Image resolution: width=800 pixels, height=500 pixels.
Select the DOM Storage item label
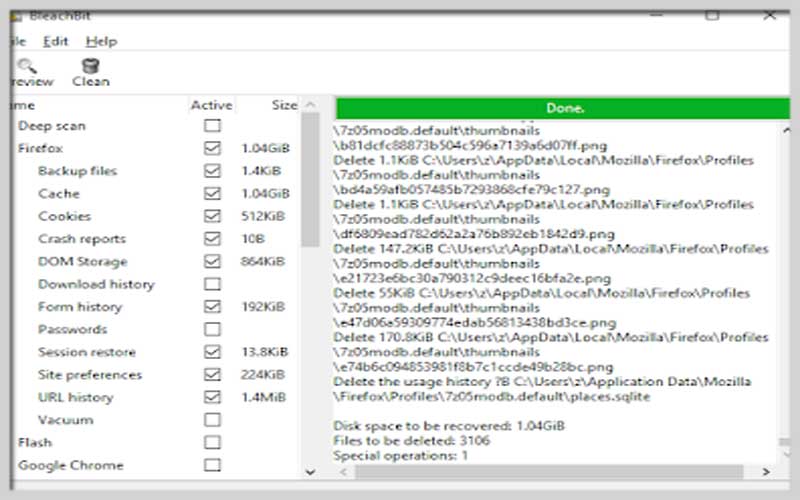(x=83, y=261)
